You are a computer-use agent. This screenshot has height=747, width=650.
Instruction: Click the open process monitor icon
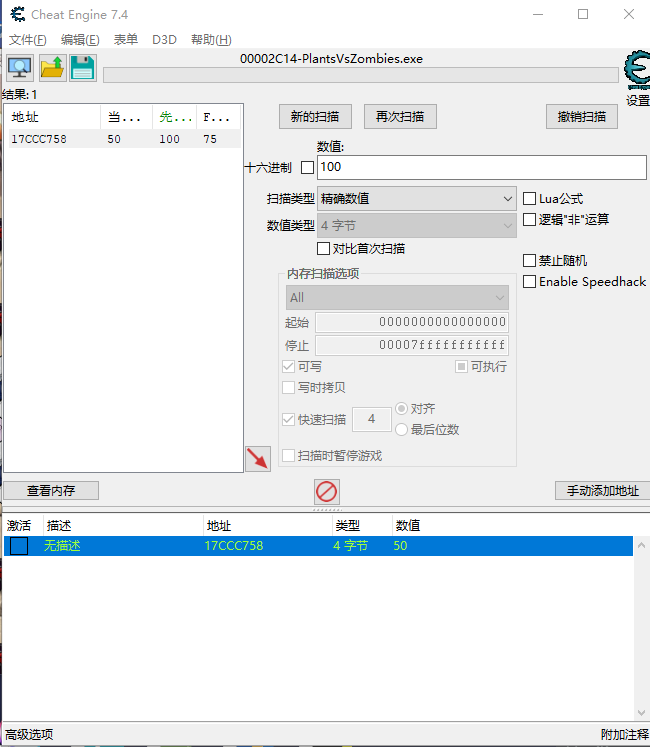19,68
